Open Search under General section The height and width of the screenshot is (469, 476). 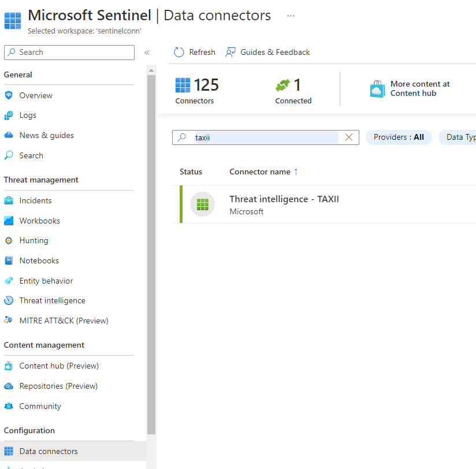point(31,155)
